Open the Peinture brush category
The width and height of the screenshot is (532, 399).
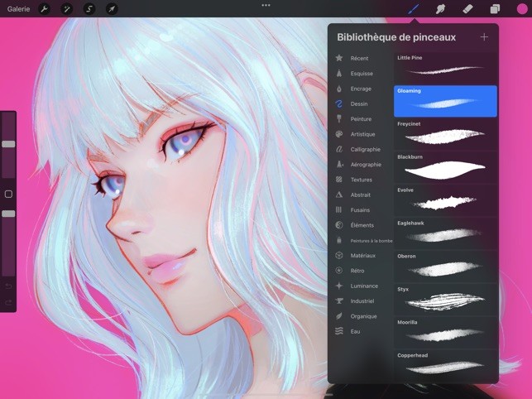pos(361,119)
